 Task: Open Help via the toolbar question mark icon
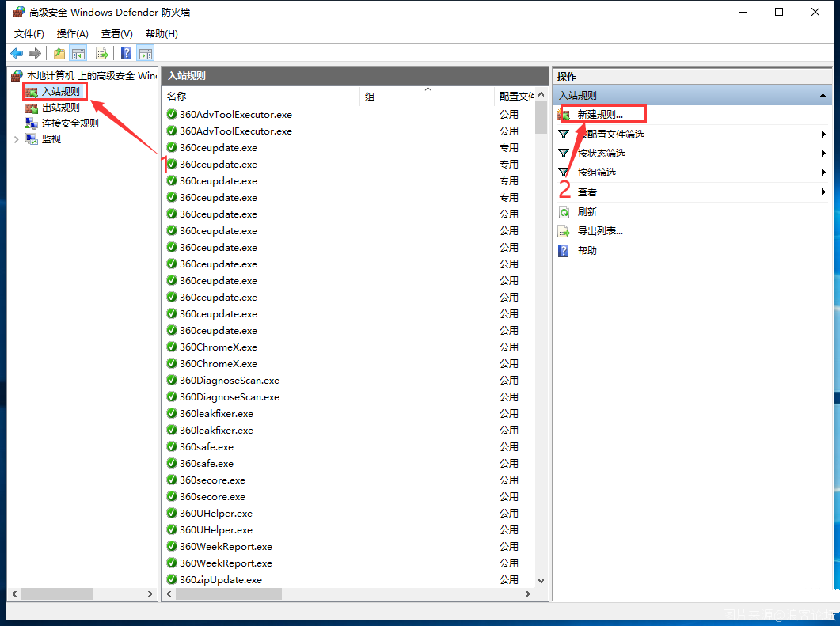coord(127,54)
